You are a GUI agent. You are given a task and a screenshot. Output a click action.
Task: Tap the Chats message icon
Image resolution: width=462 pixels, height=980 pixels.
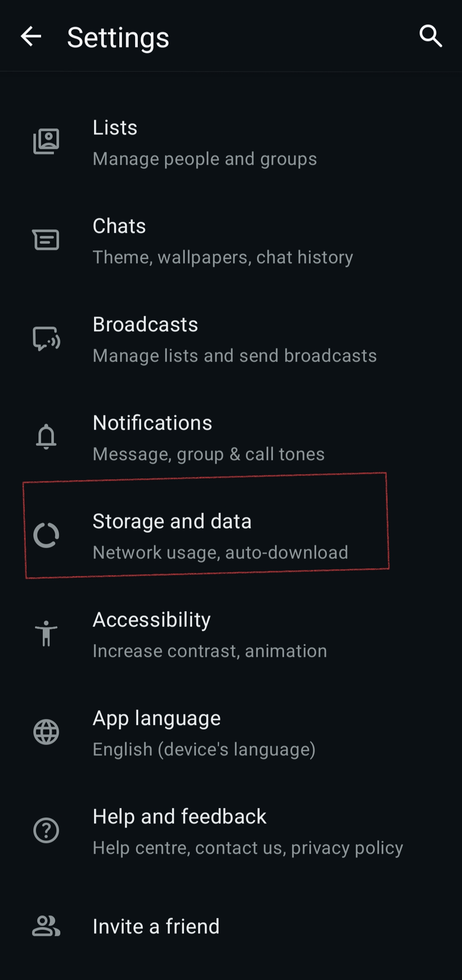tap(46, 240)
